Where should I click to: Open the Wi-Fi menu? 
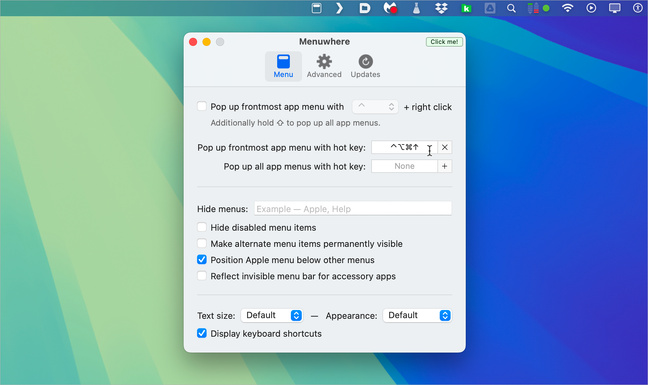pyautogui.click(x=568, y=8)
